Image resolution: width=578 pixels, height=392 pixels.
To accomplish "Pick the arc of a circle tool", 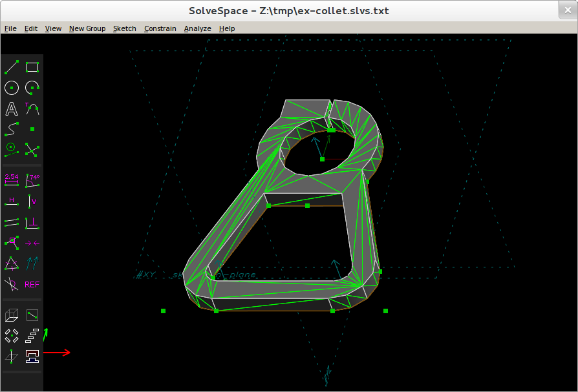I will click(x=32, y=88).
